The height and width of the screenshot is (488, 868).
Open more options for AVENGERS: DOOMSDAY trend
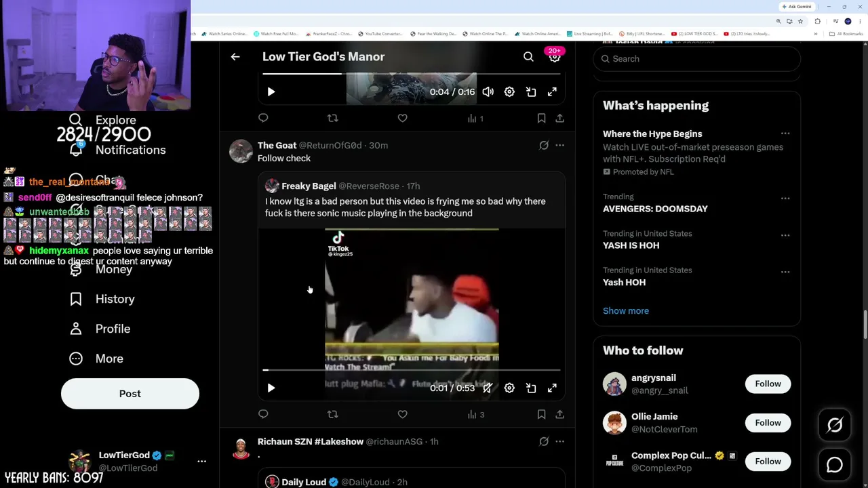pyautogui.click(x=785, y=199)
